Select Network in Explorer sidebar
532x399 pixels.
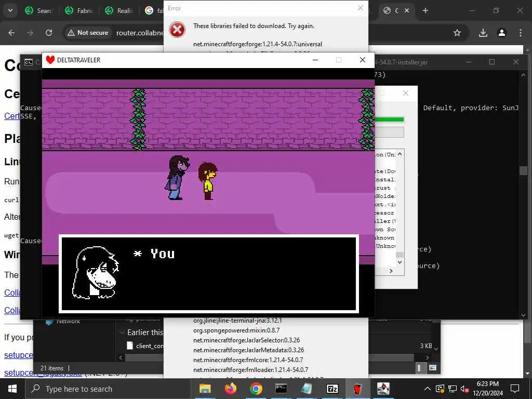tap(63, 321)
